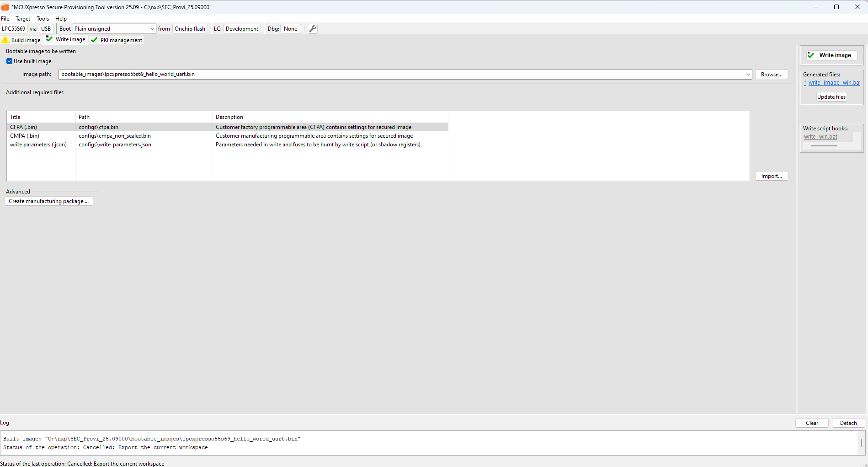The width and height of the screenshot is (868, 467).
Task: Open the Target menu
Action: point(23,19)
